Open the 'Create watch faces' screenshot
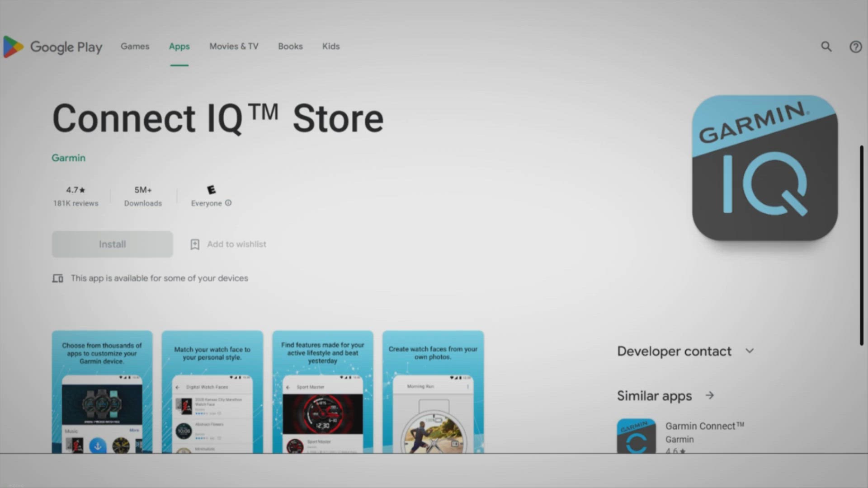Image resolution: width=868 pixels, height=488 pixels. pos(433,392)
